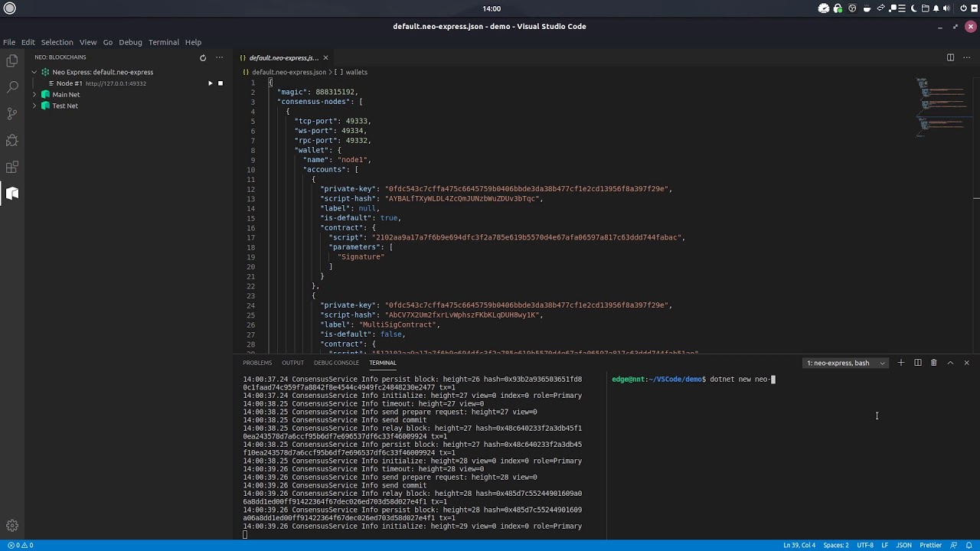The image size is (980, 551).
Task: Switch to the Output panel tab
Action: (292, 363)
